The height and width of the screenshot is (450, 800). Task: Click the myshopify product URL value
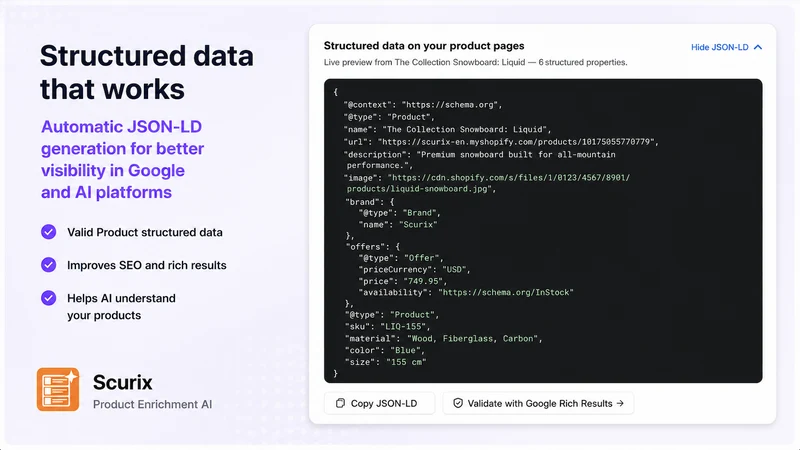click(517, 142)
